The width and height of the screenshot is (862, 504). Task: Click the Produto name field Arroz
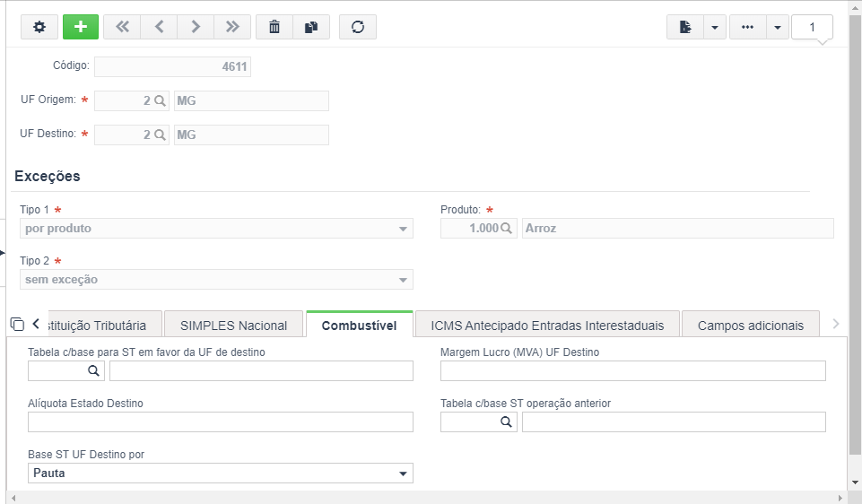click(678, 229)
